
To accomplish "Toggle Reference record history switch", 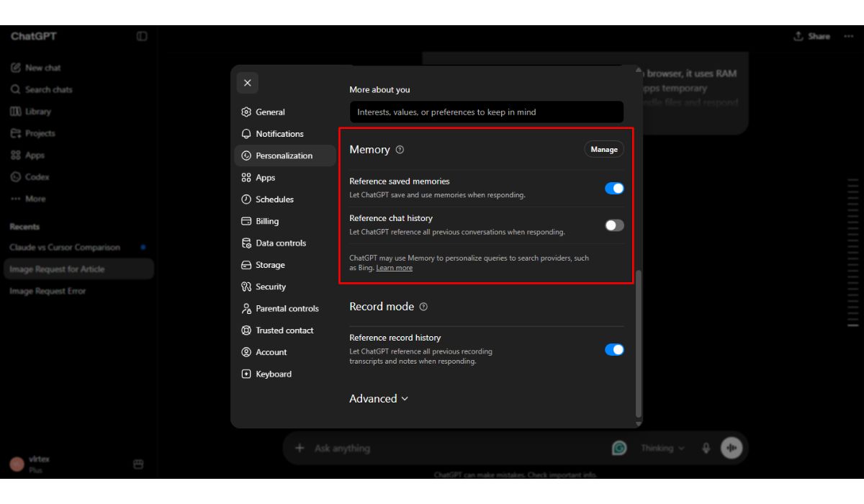I will (x=614, y=350).
